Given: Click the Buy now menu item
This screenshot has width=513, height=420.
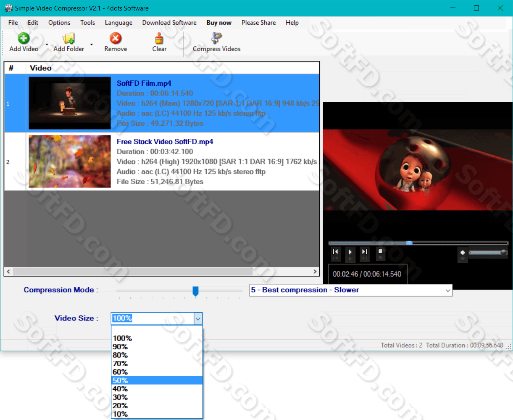Looking at the screenshot, I should [219, 23].
